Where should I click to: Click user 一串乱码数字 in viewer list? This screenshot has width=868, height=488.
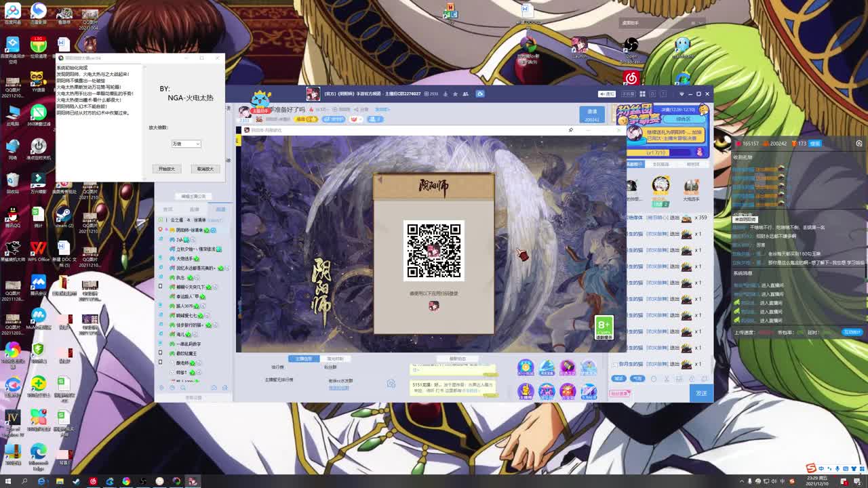pos(189,344)
